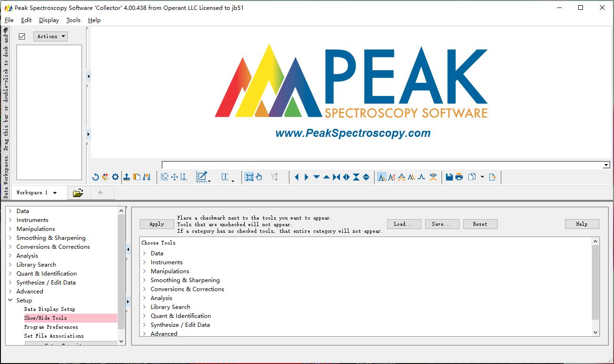Select Program Preferences under Setup
The height and width of the screenshot is (364, 614).
[x=51, y=327]
